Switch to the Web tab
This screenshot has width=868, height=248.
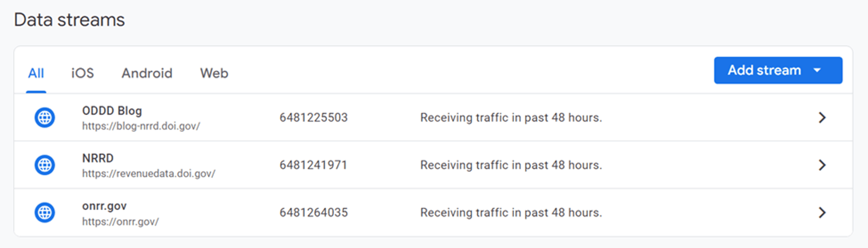click(x=214, y=73)
